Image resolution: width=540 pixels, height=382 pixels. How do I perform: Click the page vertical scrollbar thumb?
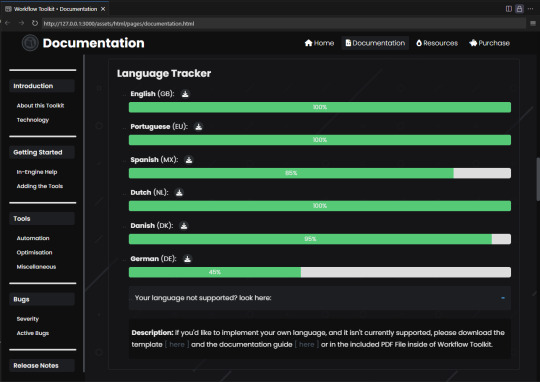[538, 179]
